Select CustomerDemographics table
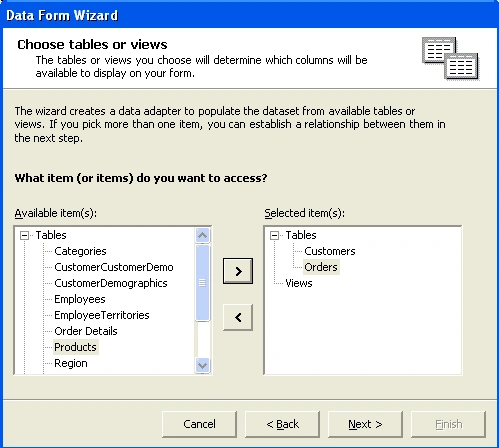Screen dimensions: 499x448 pyautogui.click(x=111, y=283)
